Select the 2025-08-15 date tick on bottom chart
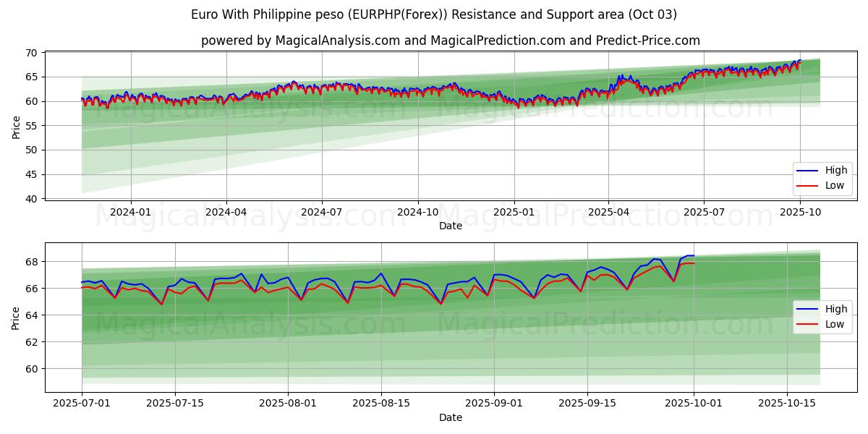This screenshot has height=434, width=868. pyautogui.click(x=380, y=403)
